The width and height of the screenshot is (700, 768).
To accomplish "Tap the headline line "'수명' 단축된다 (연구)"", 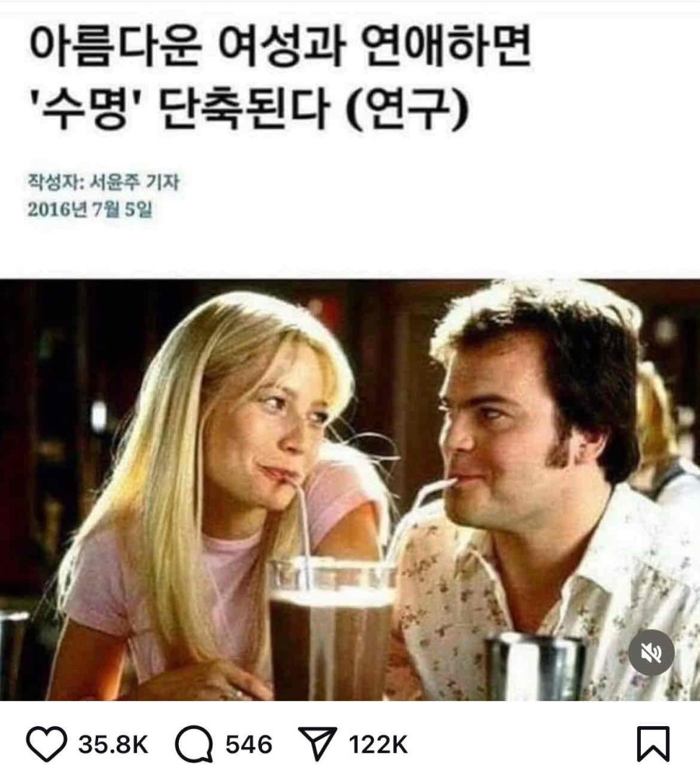I will pos(249,109).
